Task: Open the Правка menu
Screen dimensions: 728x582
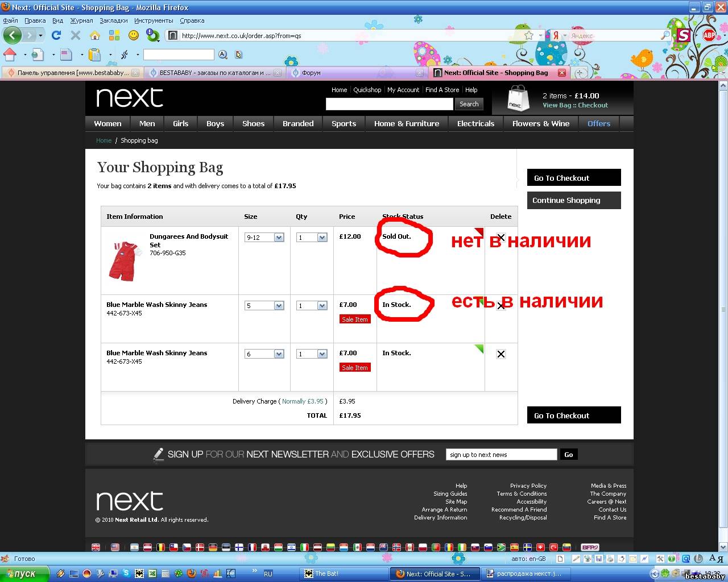Action: point(35,20)
